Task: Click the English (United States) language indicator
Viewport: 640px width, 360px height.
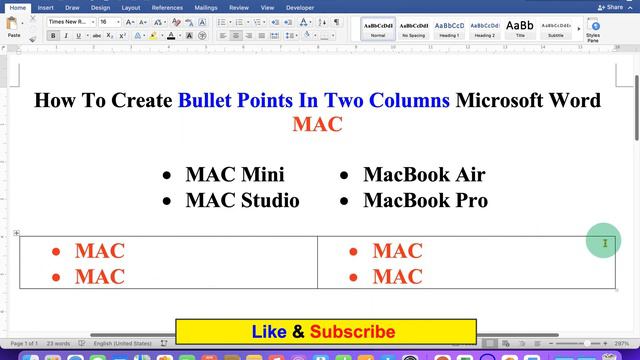Action: point(122,344)
